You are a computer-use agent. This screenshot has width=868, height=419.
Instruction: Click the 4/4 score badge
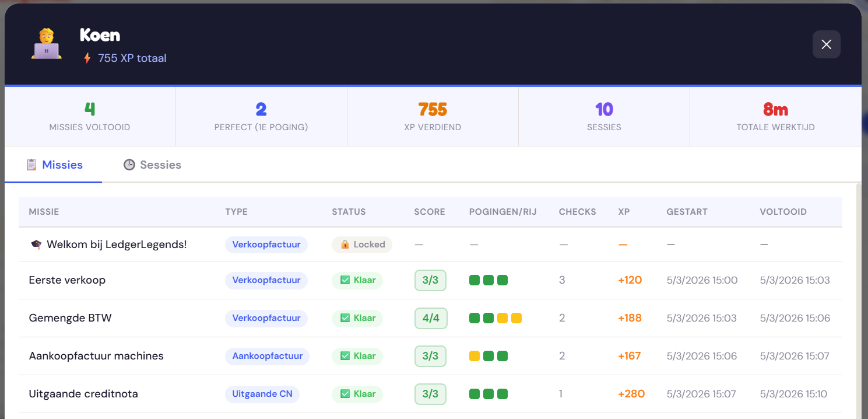coord(430,318)
